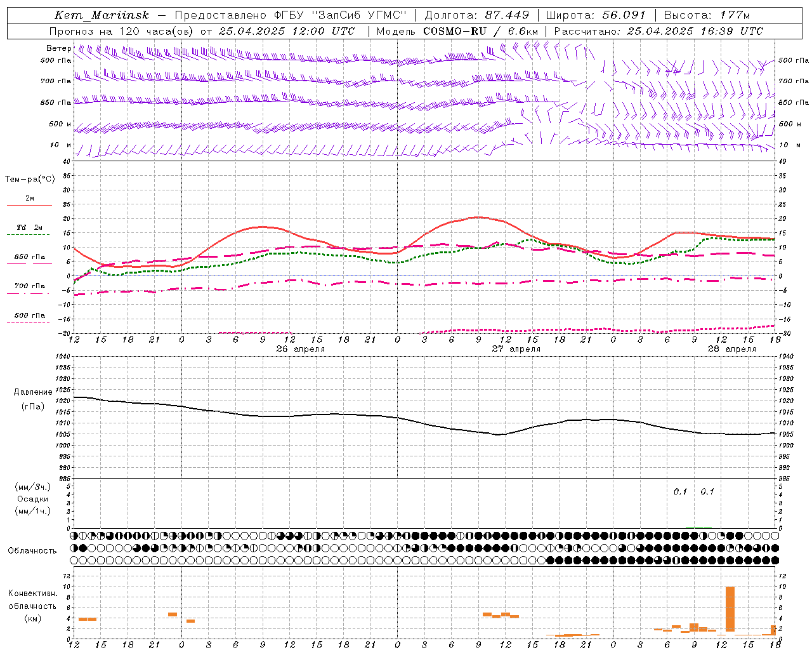Click the tallest orange convective cloud bar

coord(730,609)
